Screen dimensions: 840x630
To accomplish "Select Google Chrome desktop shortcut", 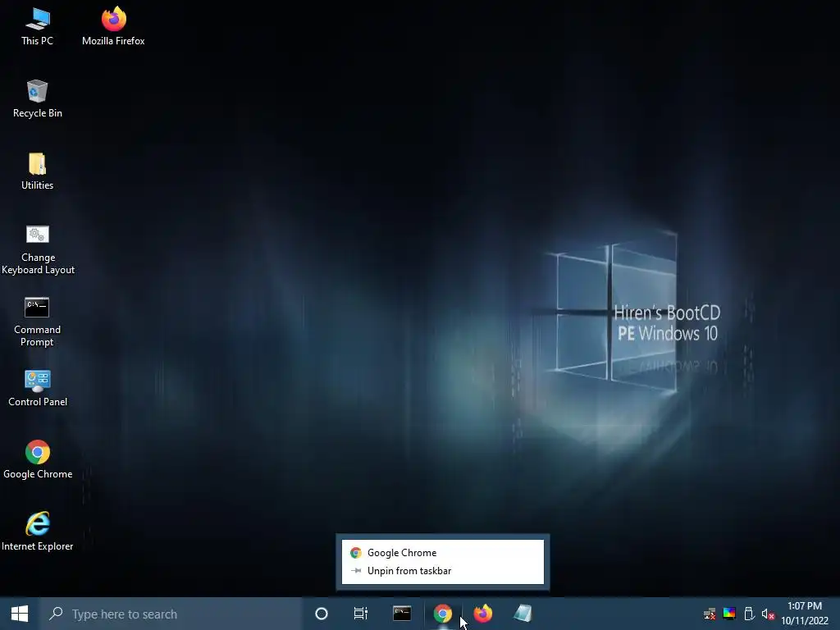I will 38,460.
